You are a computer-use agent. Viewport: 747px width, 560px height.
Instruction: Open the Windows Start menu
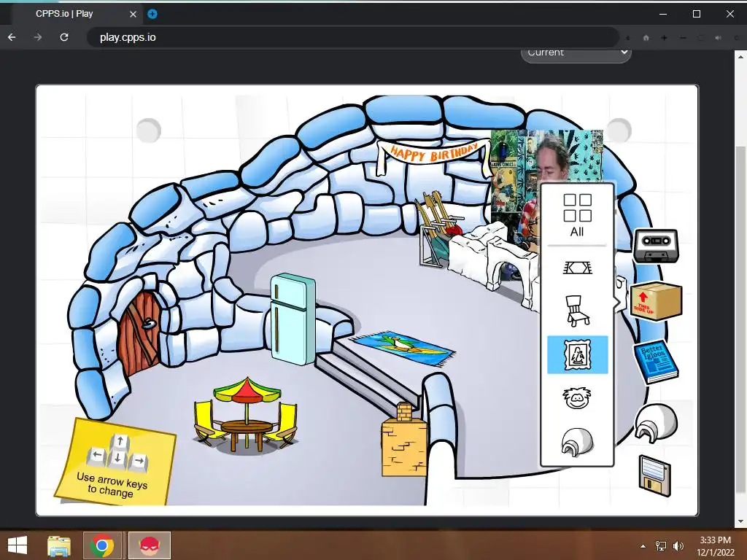point(18,545)
